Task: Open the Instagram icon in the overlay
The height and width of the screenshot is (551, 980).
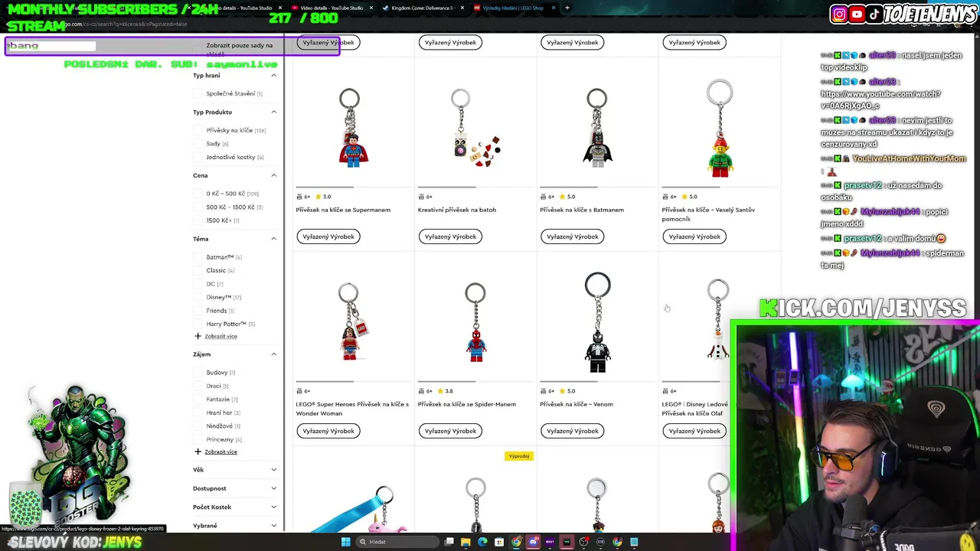Action: (x=839, y=15)
